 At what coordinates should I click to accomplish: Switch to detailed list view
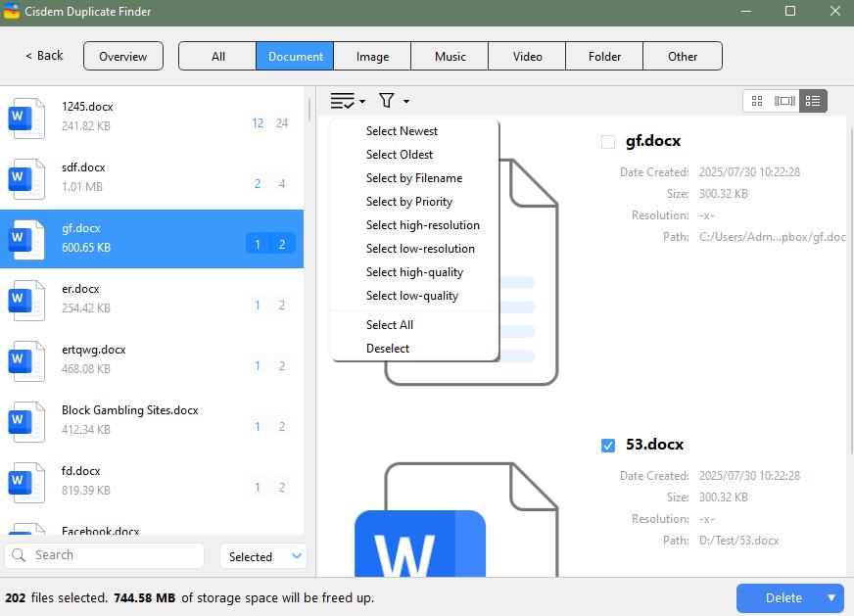[x=812, y=101]
